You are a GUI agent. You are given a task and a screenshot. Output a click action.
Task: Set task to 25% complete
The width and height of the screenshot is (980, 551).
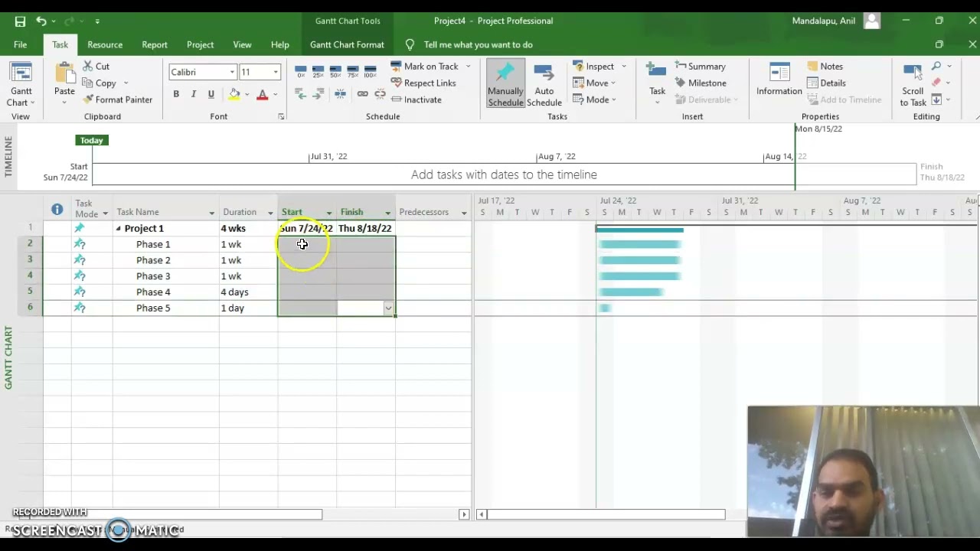pos(318,71)
